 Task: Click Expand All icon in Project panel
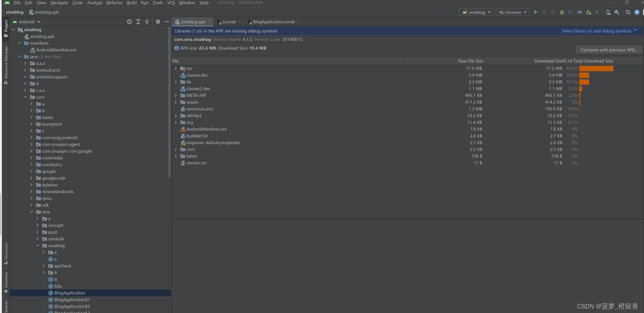pyautogui.click(x=138, y=22)
